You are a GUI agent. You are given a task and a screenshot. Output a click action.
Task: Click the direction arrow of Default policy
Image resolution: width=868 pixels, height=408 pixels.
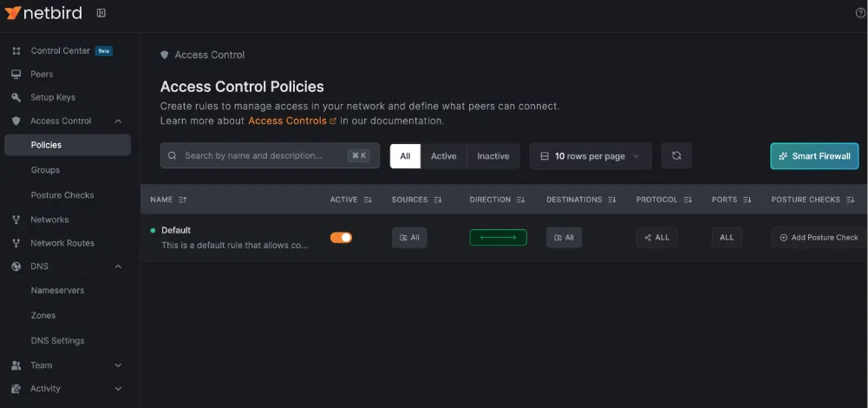click(x=498, y=237)
